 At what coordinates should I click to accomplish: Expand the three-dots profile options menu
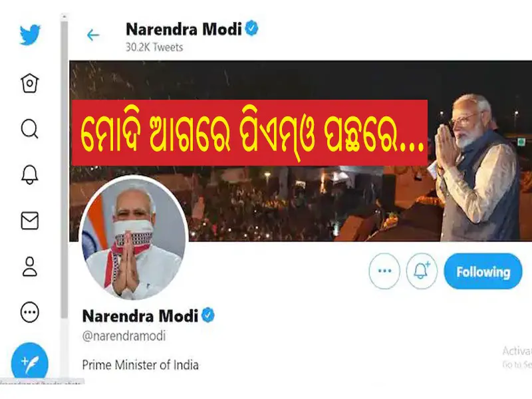384,271
